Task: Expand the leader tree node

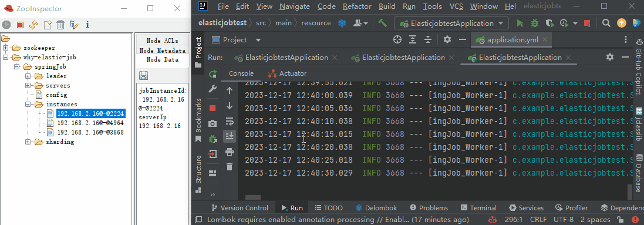Action: click(28, 76)
